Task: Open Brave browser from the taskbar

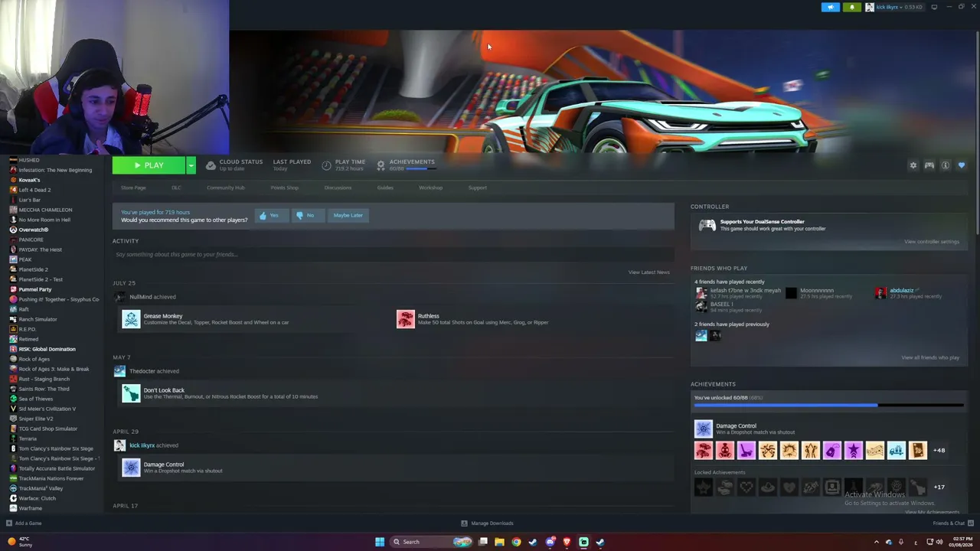Action: pyautogui.click(x=567, y=542)
